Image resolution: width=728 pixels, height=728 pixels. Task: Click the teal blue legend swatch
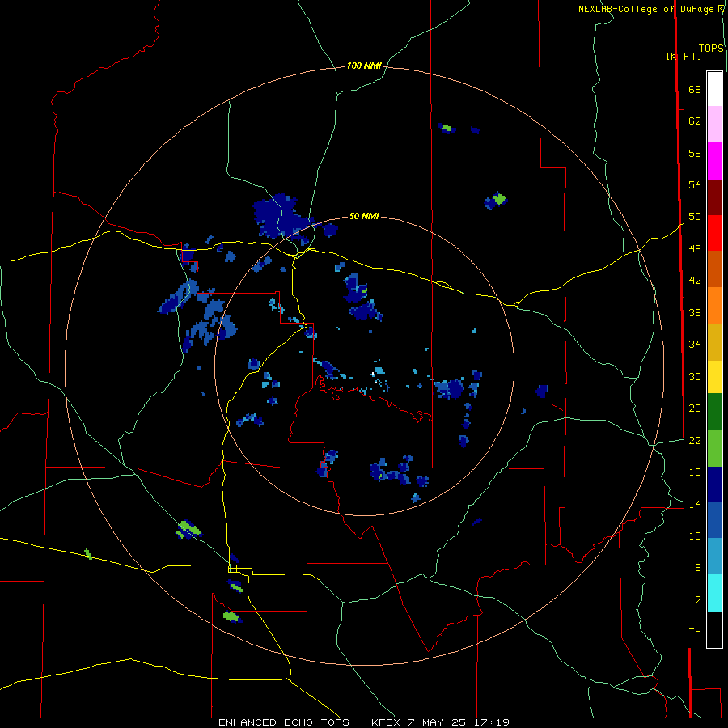(714, 557)
